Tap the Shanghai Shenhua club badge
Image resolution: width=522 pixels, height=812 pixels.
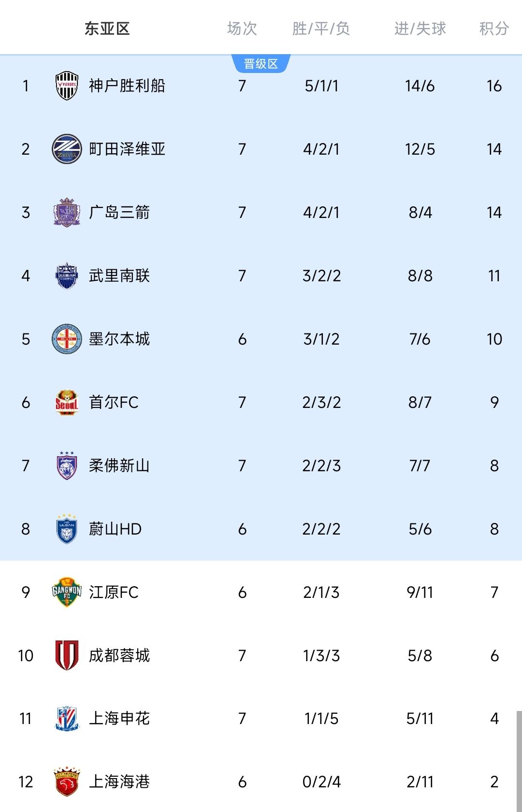[x=67, y=719]
